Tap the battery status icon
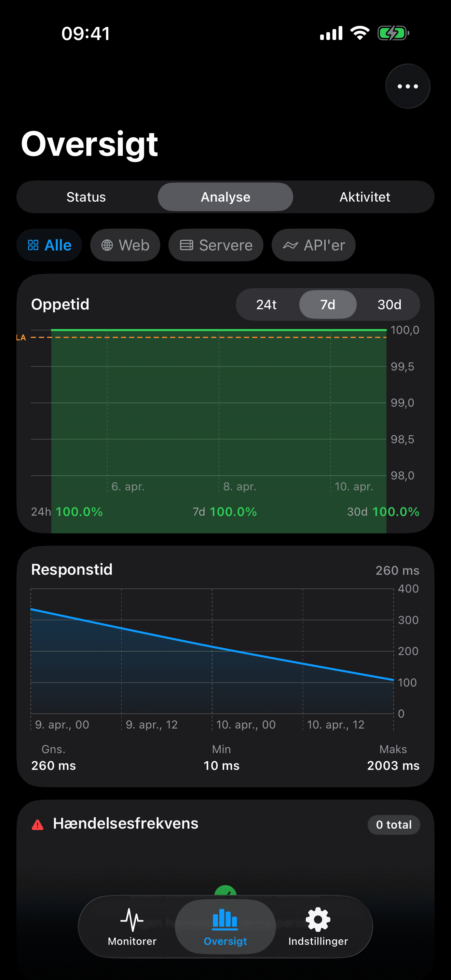Image resolution: width=451 pixels, height=980 pixels. tap(393, 33)
